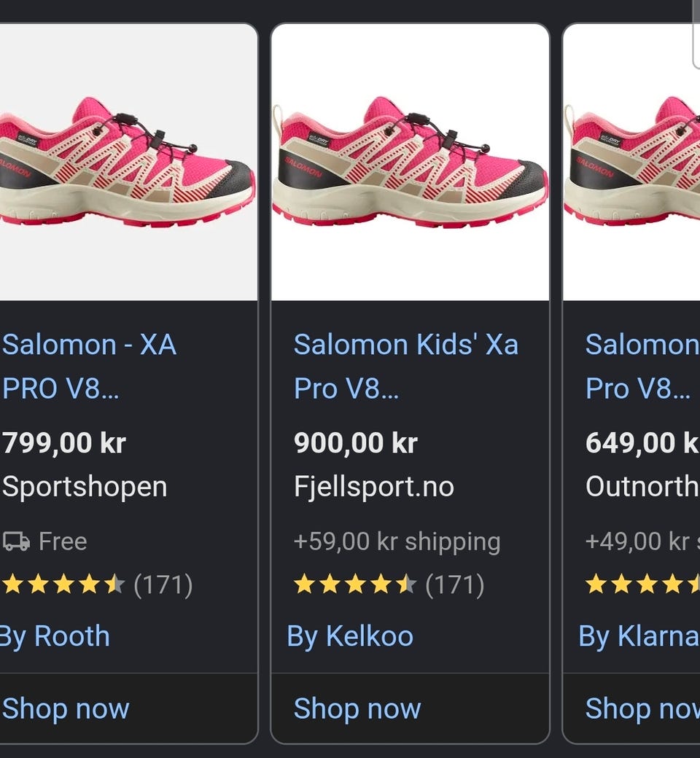700x758 pixels.
Task: Open 'Salomon Kids' Xa Pro V8...' title
Action: [406, 367]
